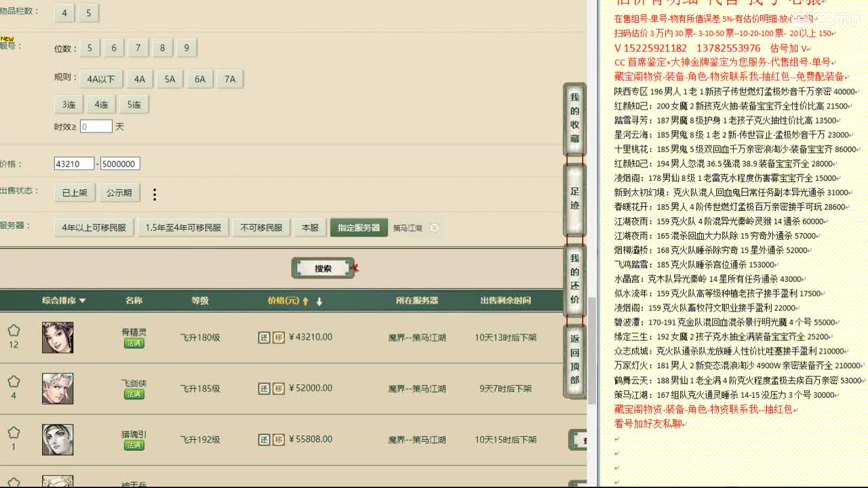This screenshot has height=488, width=868.
Task: Open the 猎魂引 listing name
Action: click(134, 434)
